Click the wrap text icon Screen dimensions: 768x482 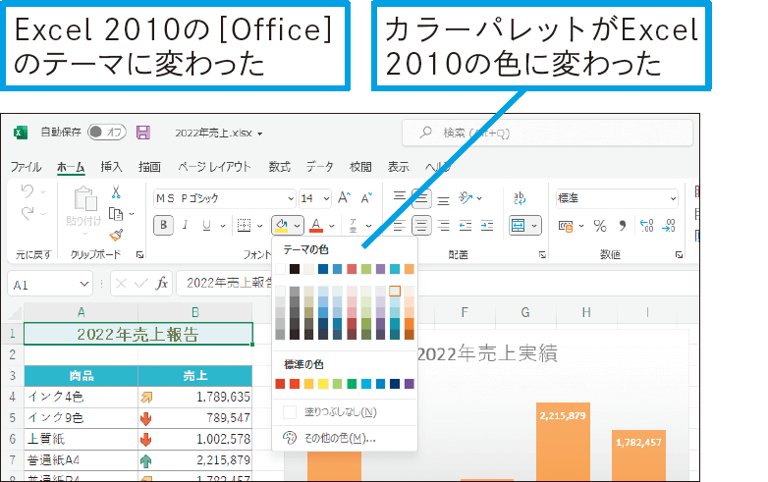click(519, 198)
